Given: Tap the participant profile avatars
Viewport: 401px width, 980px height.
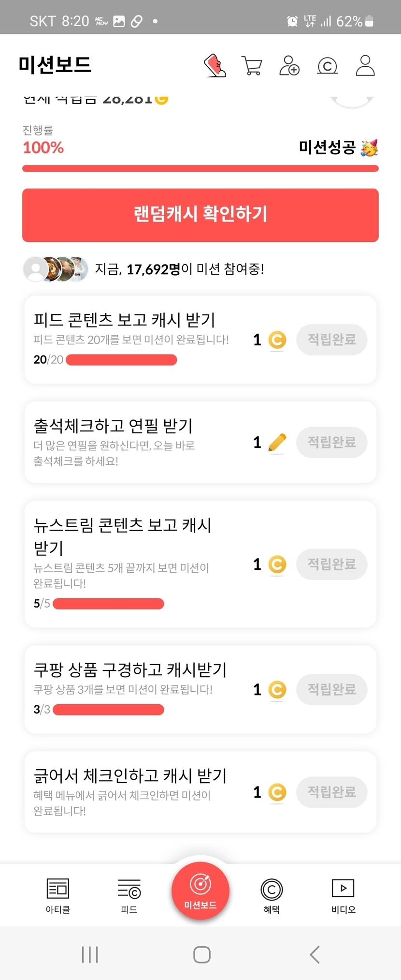Looking at the screenshot, I should pyautogui.click(x=56, y=269).
